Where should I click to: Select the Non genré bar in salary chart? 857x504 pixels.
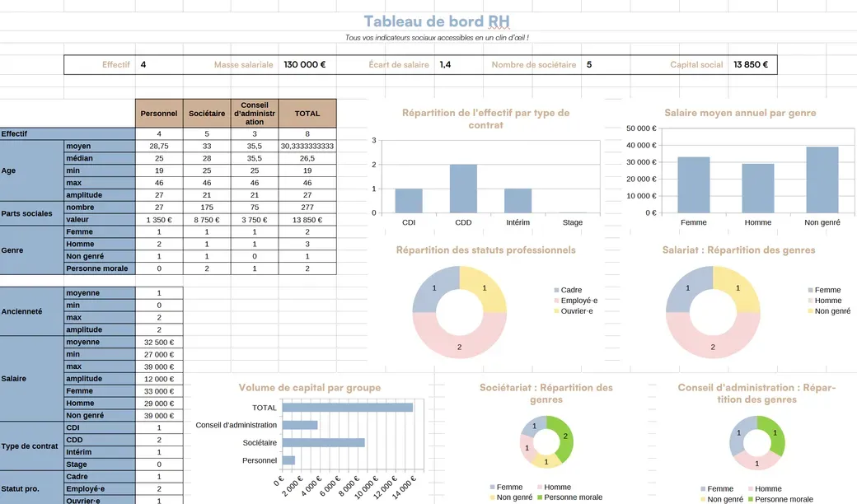(822, 180)
